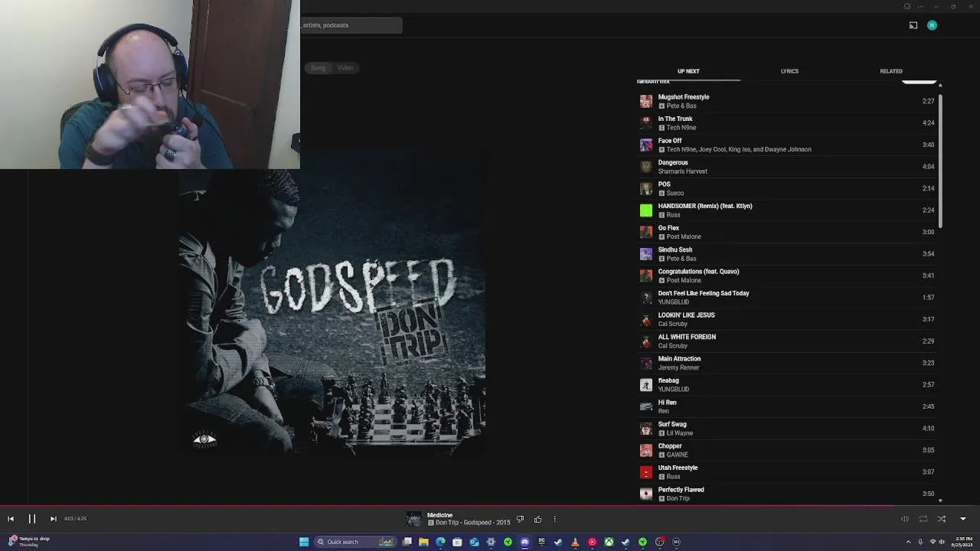
Task: Switch to Song mode
Action: tap(318, 68)
